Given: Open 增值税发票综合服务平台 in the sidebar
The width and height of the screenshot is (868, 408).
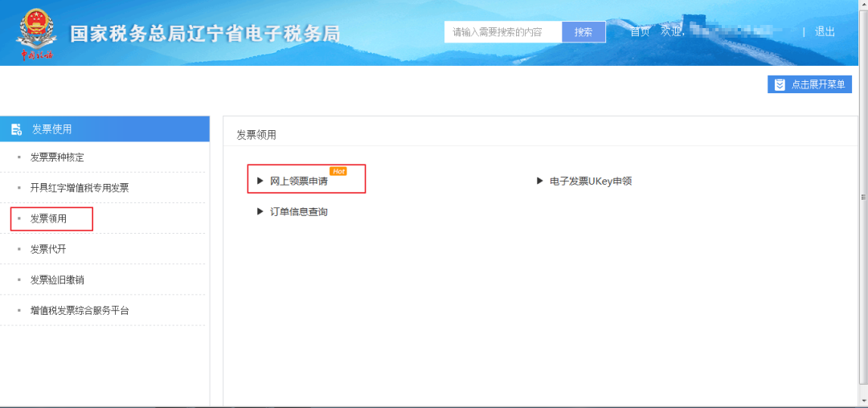Looking at the screenshot, I should [79, 310].
